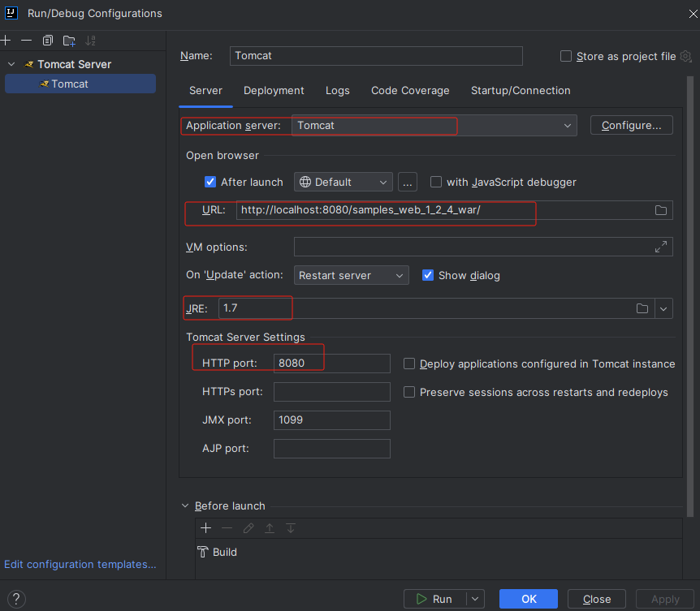Switch to the Deployment tab
The image size is (700, 611).
(x=274, y=91)
